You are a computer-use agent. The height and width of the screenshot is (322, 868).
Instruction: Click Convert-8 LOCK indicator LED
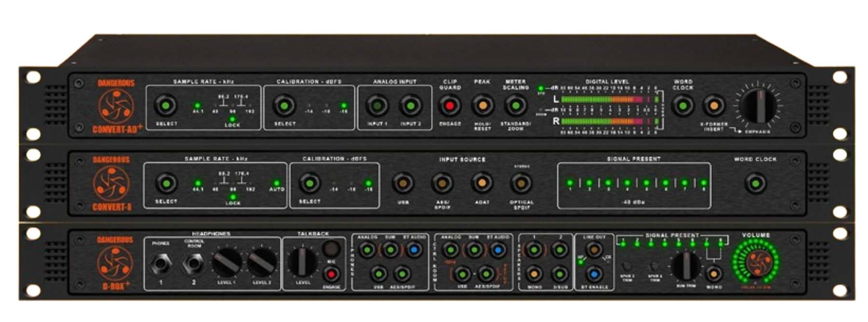(x=233, y=197)
